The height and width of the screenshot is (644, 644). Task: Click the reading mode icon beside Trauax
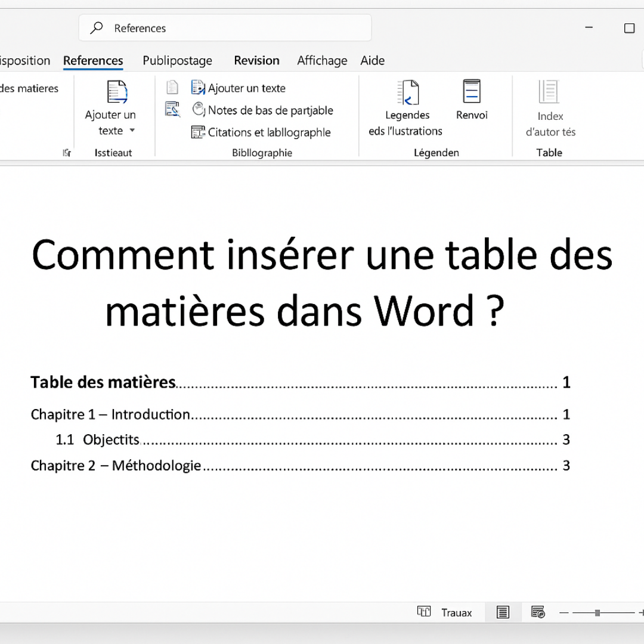424,612
